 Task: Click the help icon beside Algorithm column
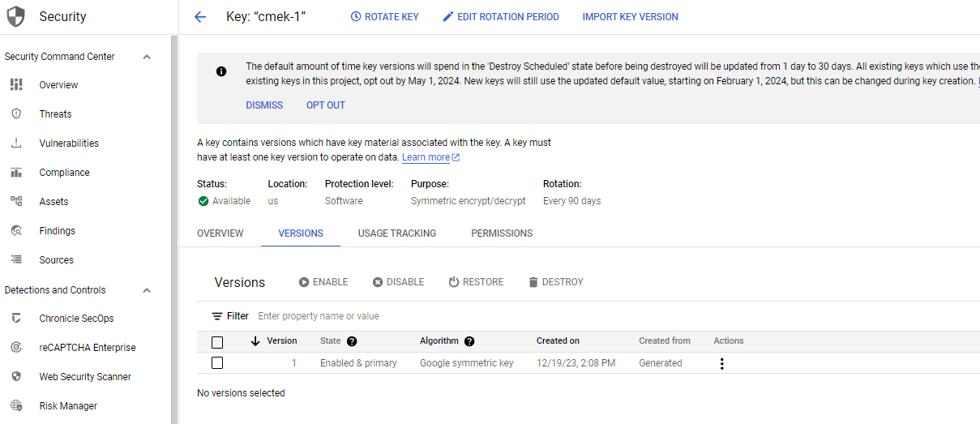(x=469, y=341)
